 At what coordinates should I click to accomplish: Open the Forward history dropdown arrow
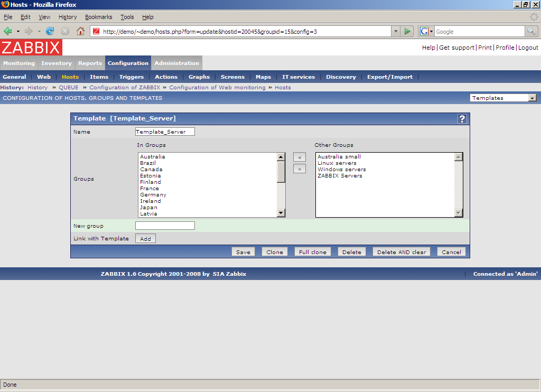click(x=39, y=31)
